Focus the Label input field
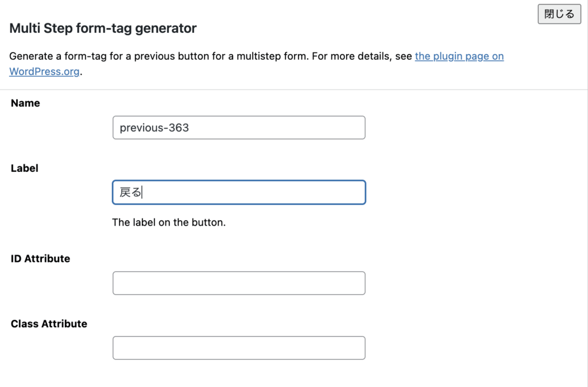The height and width of the screenshot is (387, 588). 238,192
